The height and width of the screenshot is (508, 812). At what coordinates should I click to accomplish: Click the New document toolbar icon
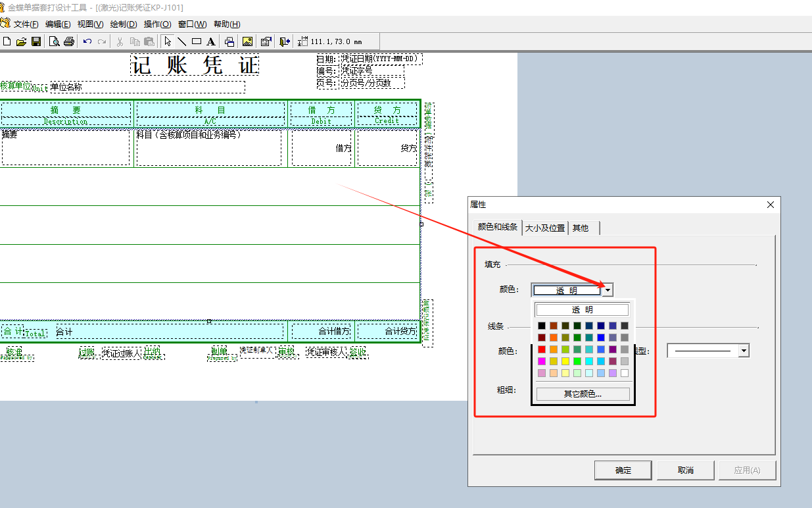7,41
